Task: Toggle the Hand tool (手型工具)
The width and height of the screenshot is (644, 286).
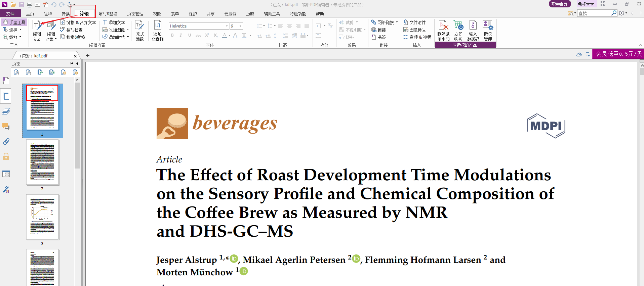Action: click(14, 22)
